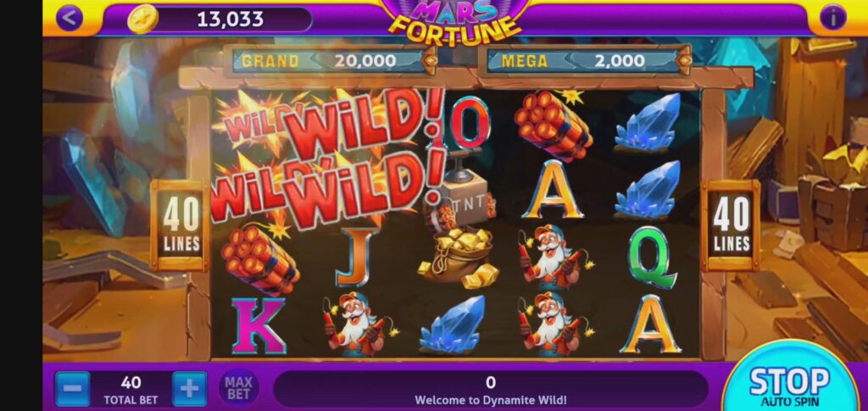
Task: Decrease total bet with minus button
Action: pyautogui.click(x=73, y=389)
